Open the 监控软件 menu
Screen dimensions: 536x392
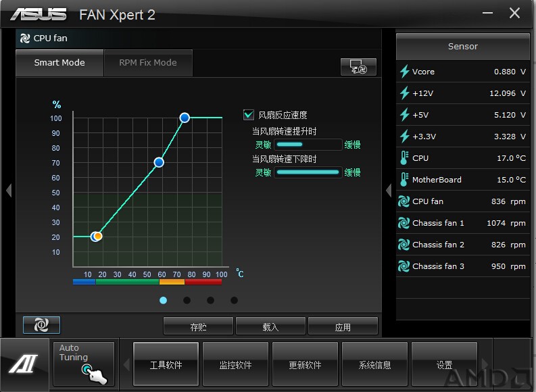click(235, 364)
